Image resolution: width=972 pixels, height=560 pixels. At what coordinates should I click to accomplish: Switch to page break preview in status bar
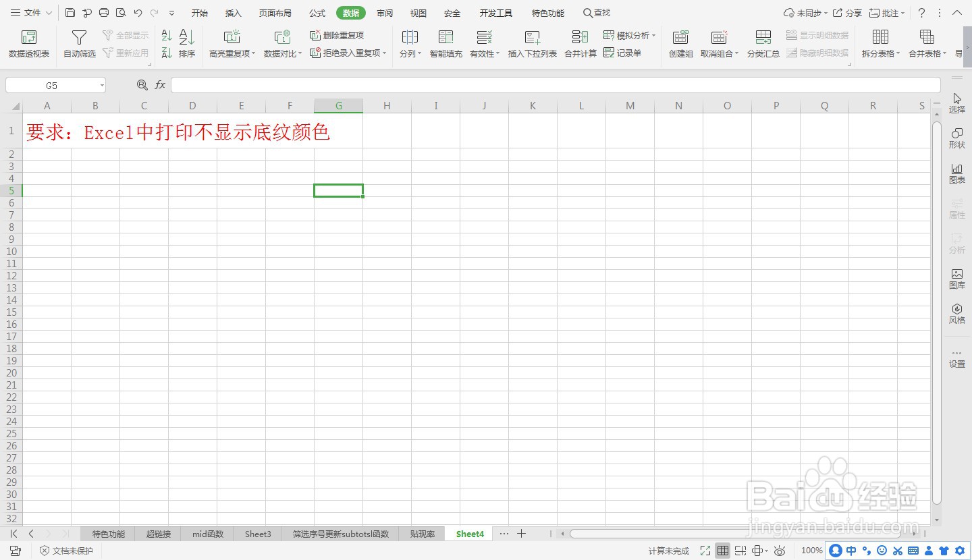740,551
